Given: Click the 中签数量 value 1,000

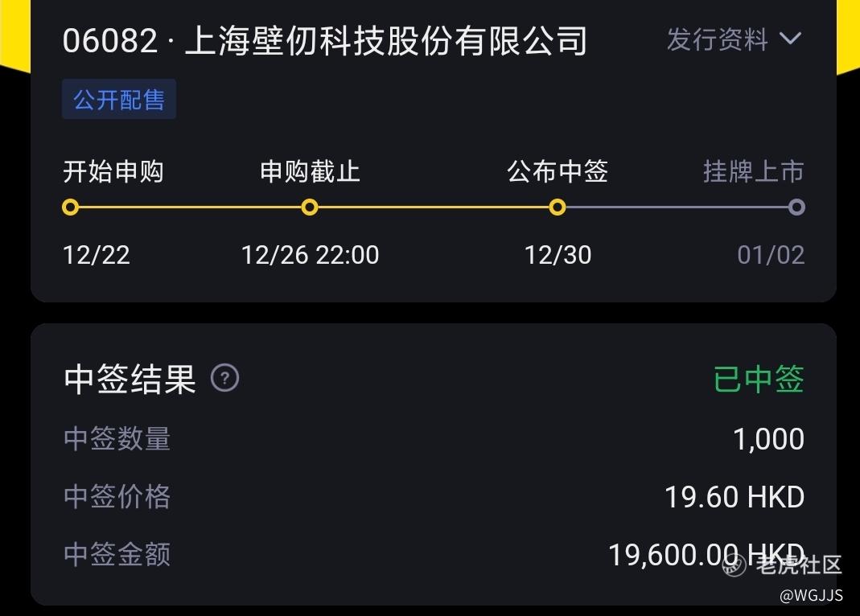Looking at the screenshot, I should (768, 439).
